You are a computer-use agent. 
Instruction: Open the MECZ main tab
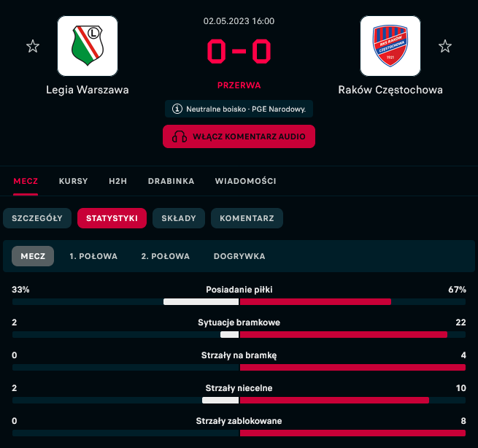tap(26, 181)
